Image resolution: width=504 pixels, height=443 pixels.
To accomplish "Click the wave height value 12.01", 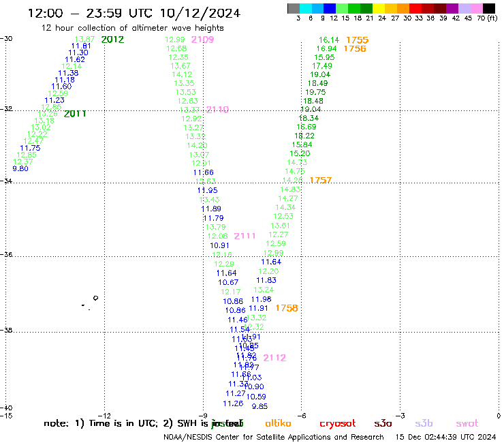I will pos(201,163).
